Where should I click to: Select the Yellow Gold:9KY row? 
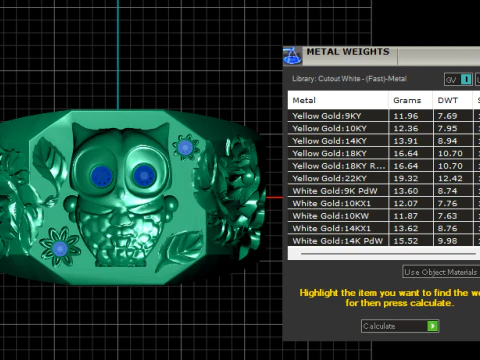[384, 116]
